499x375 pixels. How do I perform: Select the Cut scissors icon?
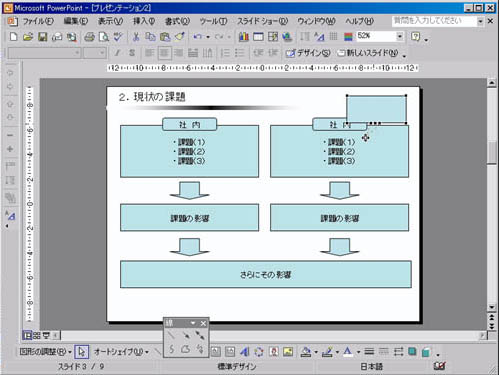coord(136,37)
